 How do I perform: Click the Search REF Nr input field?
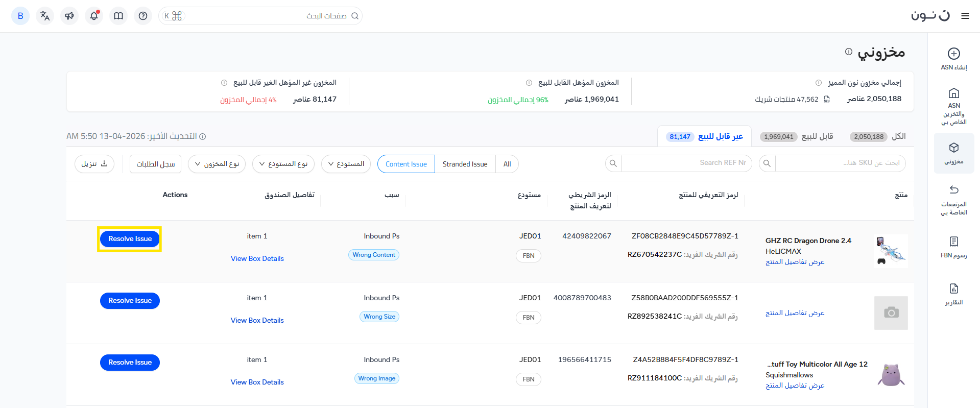(686, 163)
